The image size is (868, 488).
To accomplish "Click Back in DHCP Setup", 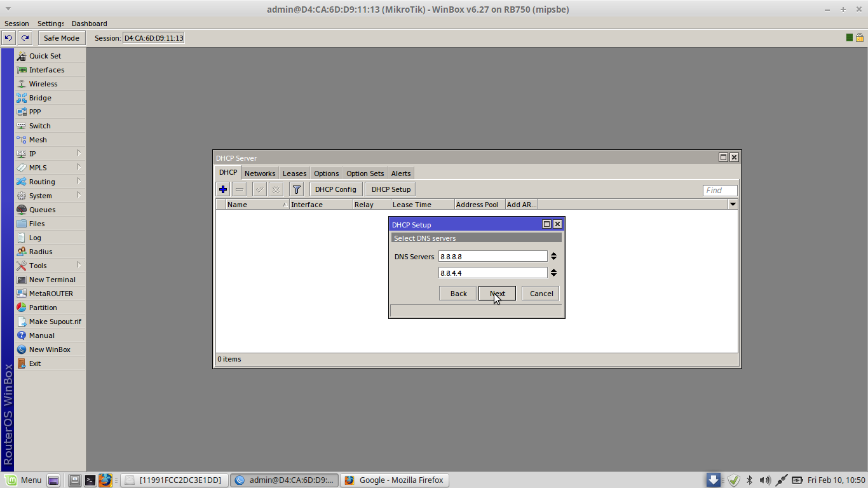I will click(458, 294).
